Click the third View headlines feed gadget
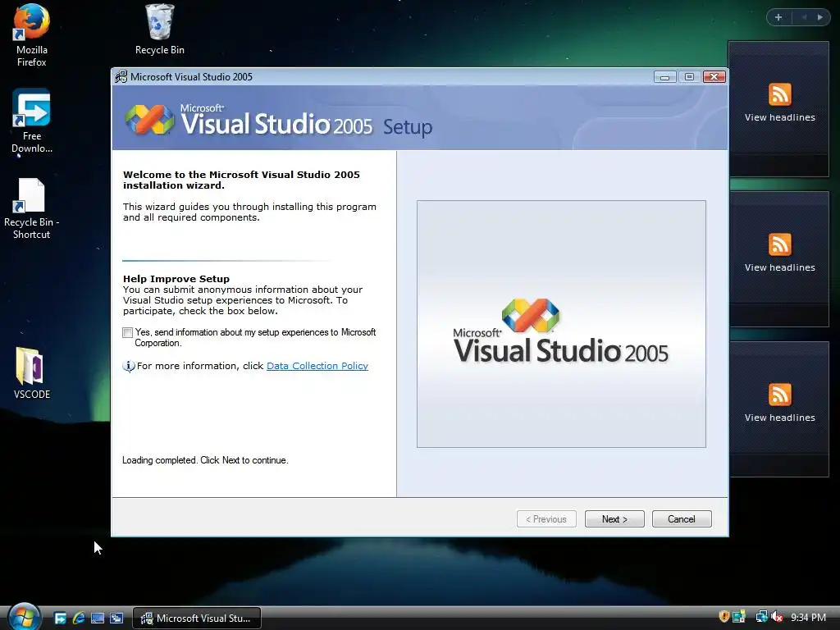 [x=779, y=409]
